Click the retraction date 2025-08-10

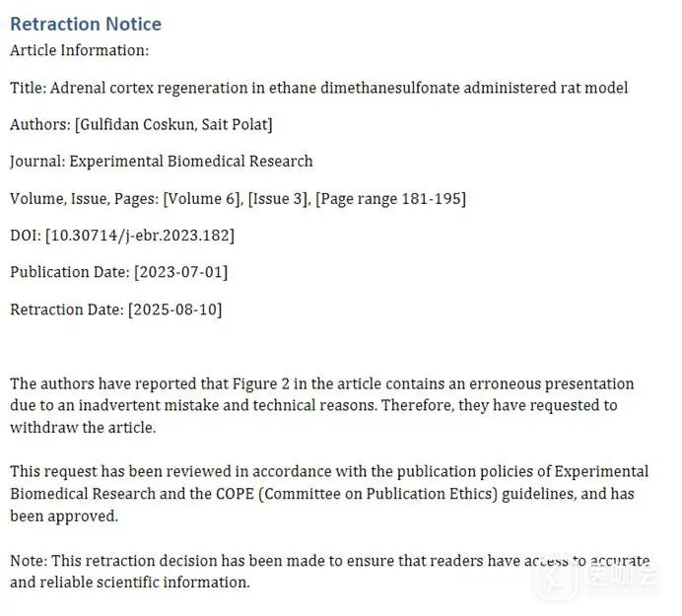coord(174,309)
